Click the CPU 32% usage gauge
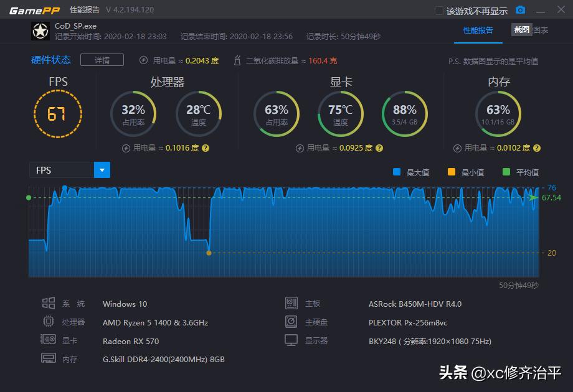This screenshot has height=392, width=573. click(x=133, y=114)
